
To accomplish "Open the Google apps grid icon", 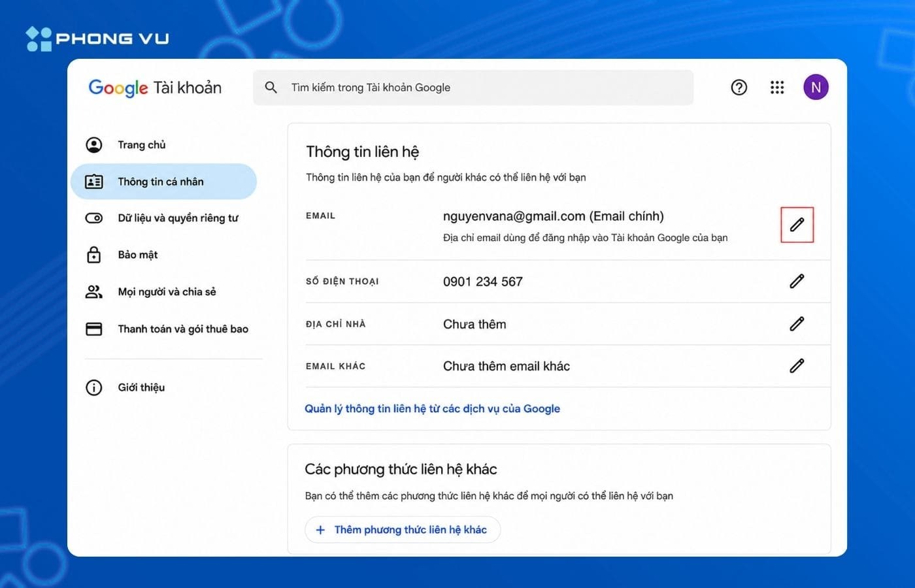I will tap(777, 88).
